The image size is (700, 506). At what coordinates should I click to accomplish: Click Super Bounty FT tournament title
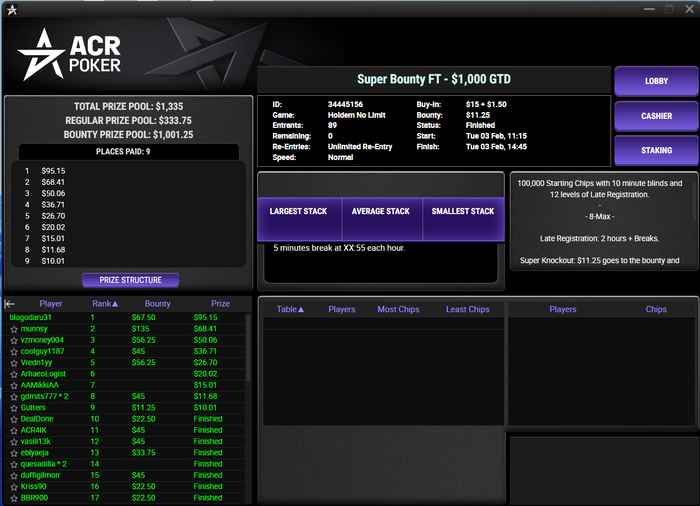coord(433,79)
